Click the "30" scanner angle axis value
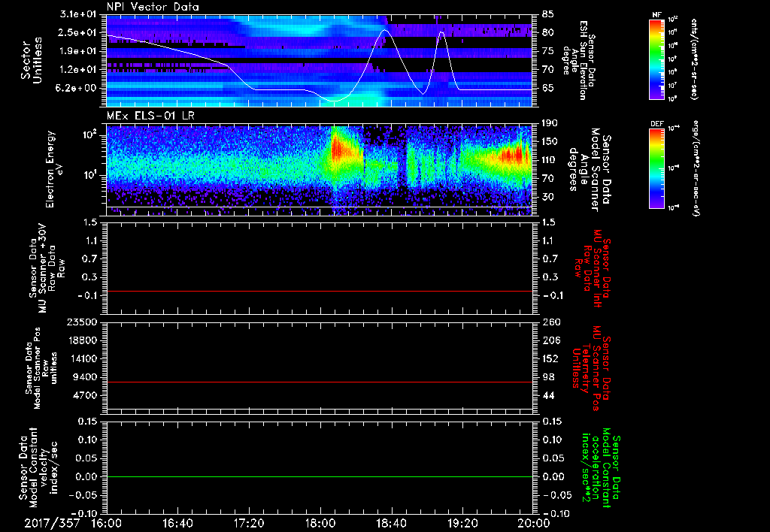770x532 pixels. pyautogui.click(x=549, y=197)
